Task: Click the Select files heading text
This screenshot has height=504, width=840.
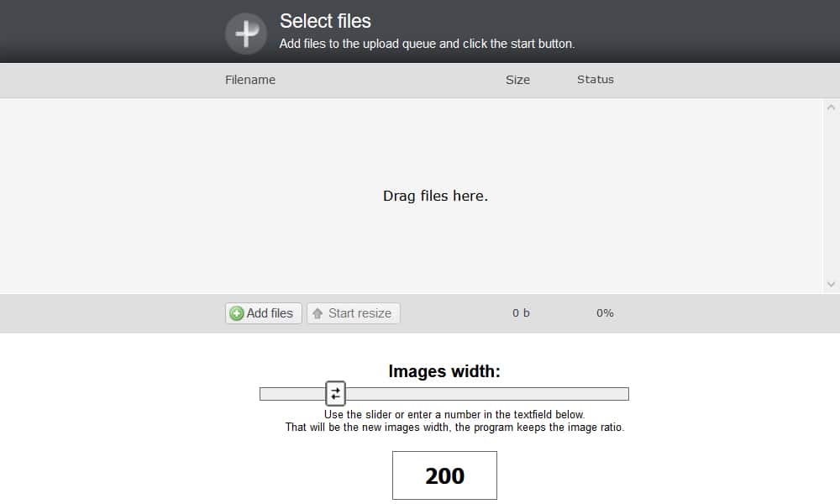Action: pyautogui.click(x=325, y=21)
